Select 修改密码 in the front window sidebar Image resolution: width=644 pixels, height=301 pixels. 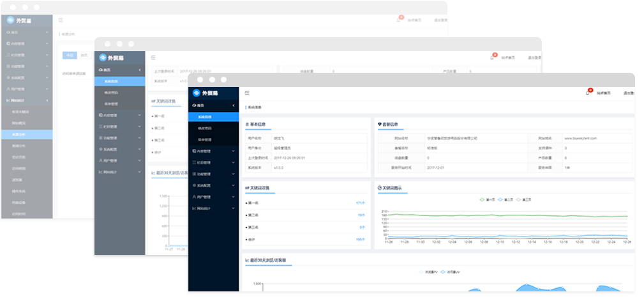(x=206, y=128)
